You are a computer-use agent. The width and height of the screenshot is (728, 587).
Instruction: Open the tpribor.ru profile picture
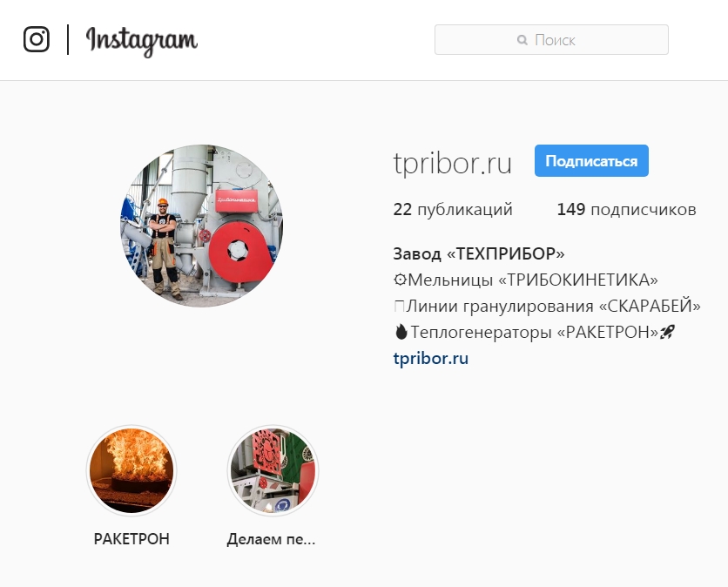pyautogui.click(x=202, y=226)
